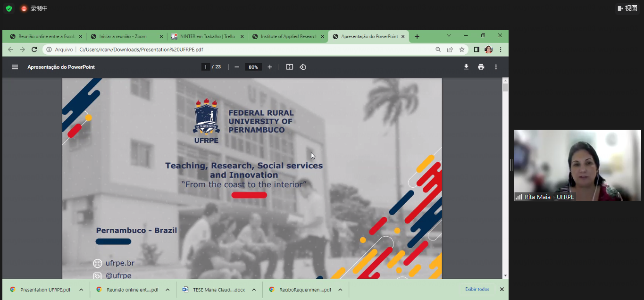Click the zoom out minus icon
The height and width of the screenshot is (300, 644).
(x=237, y=67)
